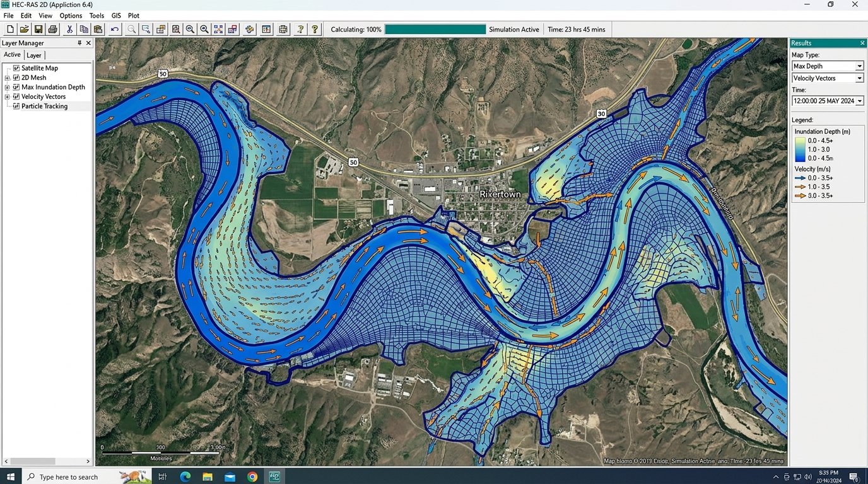Toggle the 2D Mesh layer checkbox
This screenshot has height=484, width=868.
click(16, 78)
